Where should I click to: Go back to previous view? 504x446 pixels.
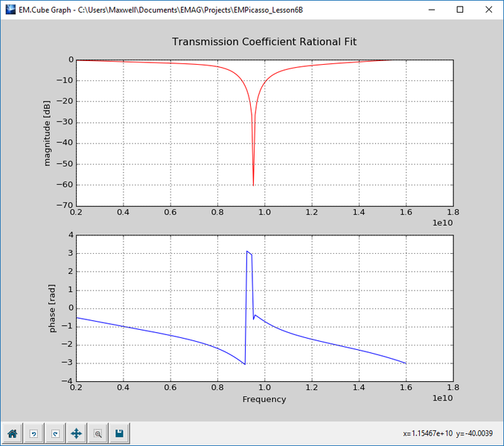coord(34,434)
